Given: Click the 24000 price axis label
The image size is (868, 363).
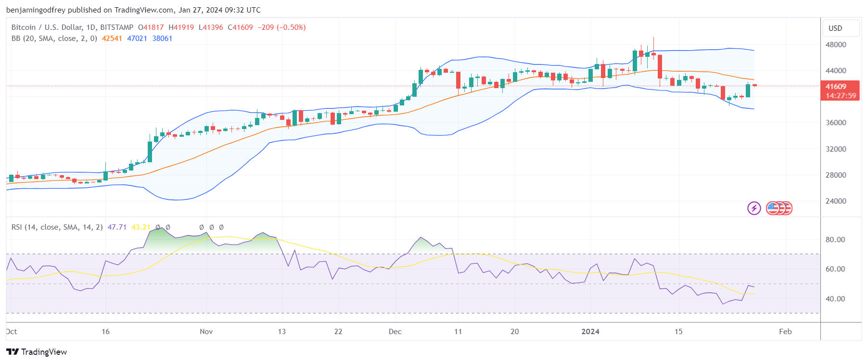Looking at the screenshot, I should [x=836, y=201].
